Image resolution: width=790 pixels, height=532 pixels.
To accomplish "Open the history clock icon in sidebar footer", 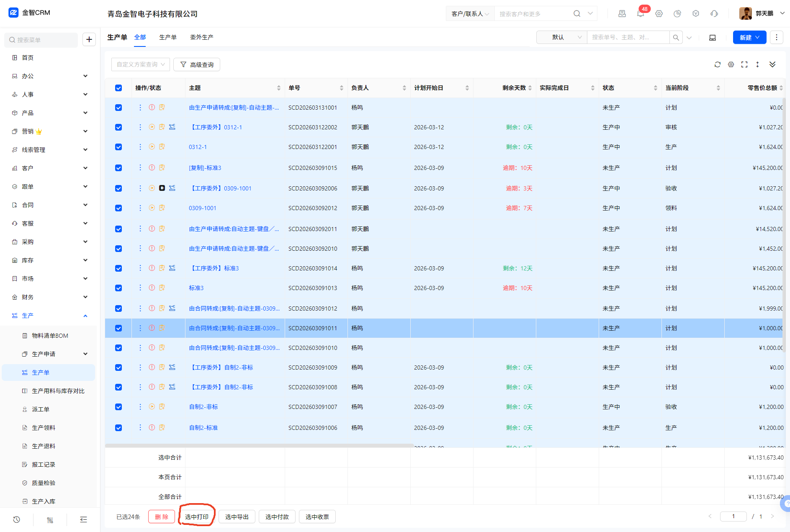I will coord(17,519).
